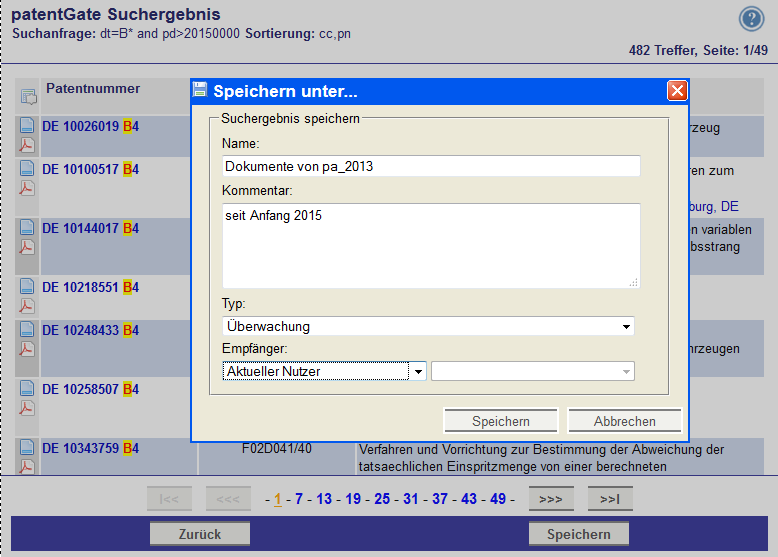Open patent DE 10144017 B4

[x=90, y=229]
